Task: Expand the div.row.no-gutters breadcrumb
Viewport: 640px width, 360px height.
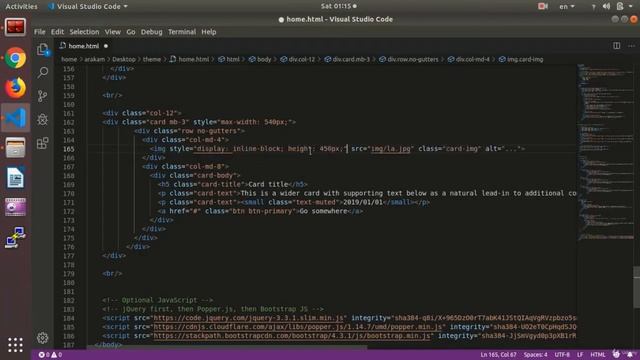Action: pos(409,59)
